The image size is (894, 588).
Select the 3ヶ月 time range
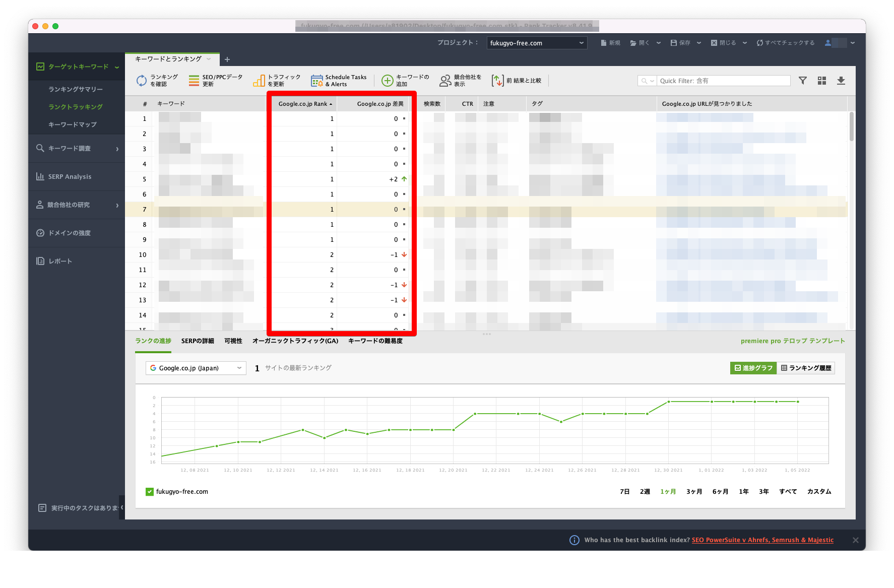(694, 492)
